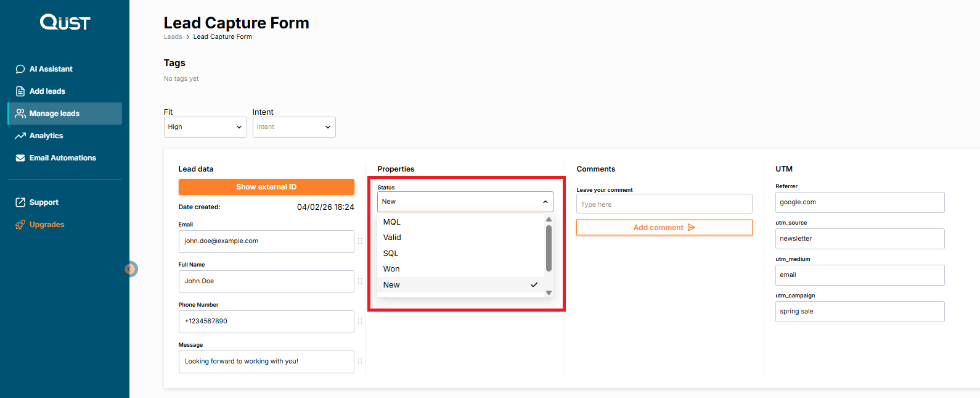Open the Fit dropdown
The image size is (980, 398).
pyautogui.click(x=205, y=127)
